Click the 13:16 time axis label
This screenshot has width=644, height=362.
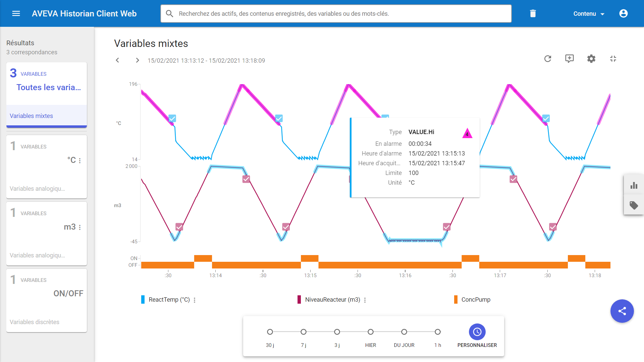tap(405, 276)
